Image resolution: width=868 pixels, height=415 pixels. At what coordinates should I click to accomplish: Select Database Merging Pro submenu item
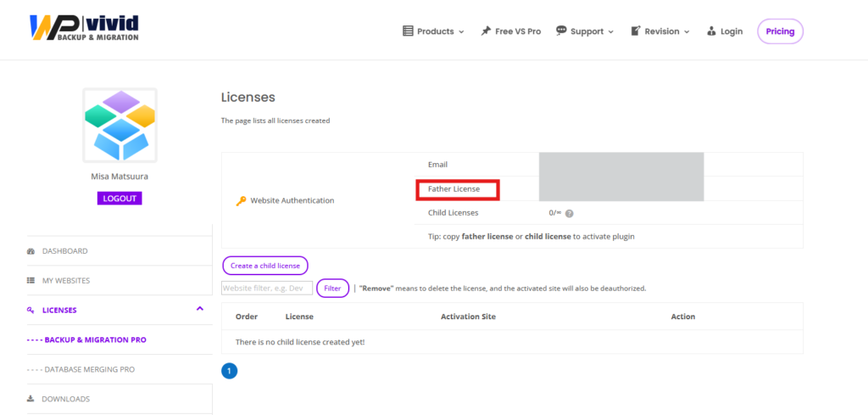81,369
